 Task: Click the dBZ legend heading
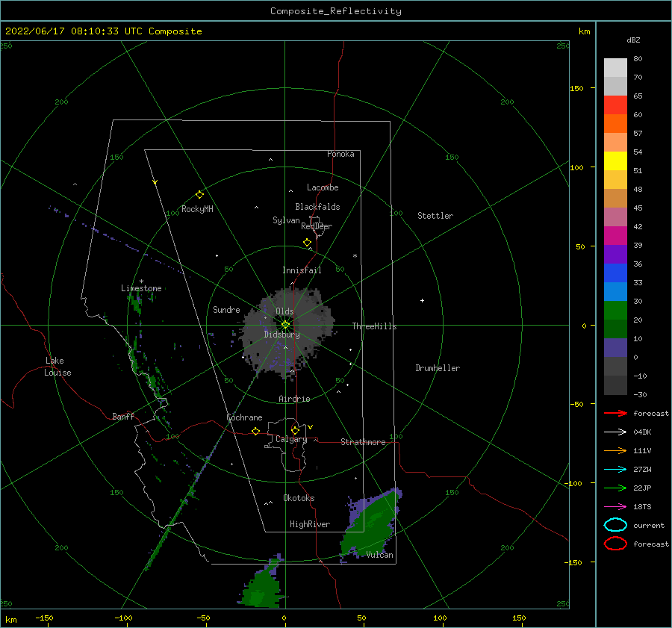click(633, 40)
